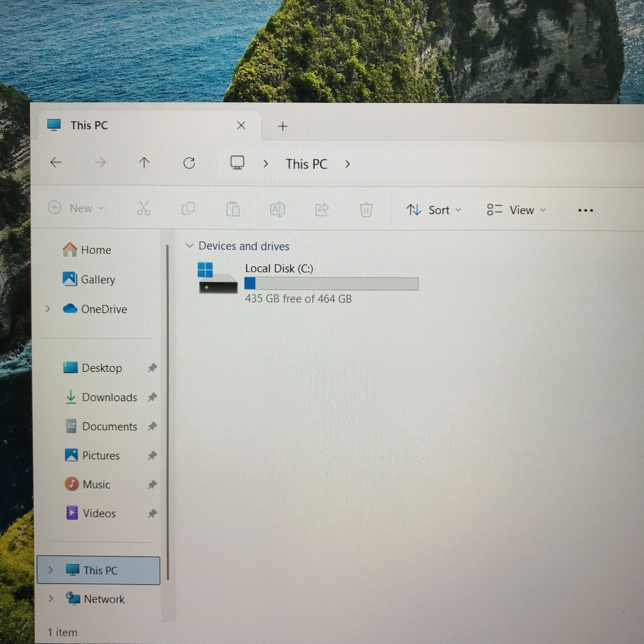Open the New dropdown menu

(76, 208)
